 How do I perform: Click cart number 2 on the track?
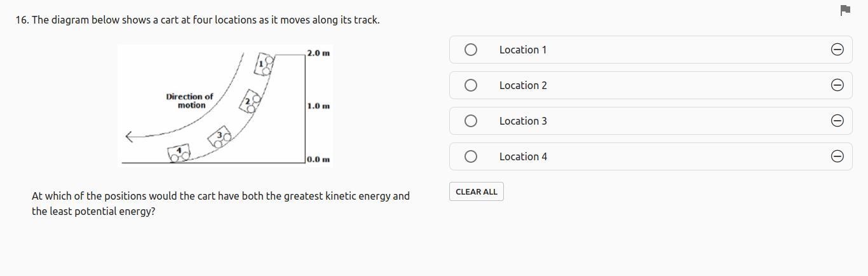(250, 101)
